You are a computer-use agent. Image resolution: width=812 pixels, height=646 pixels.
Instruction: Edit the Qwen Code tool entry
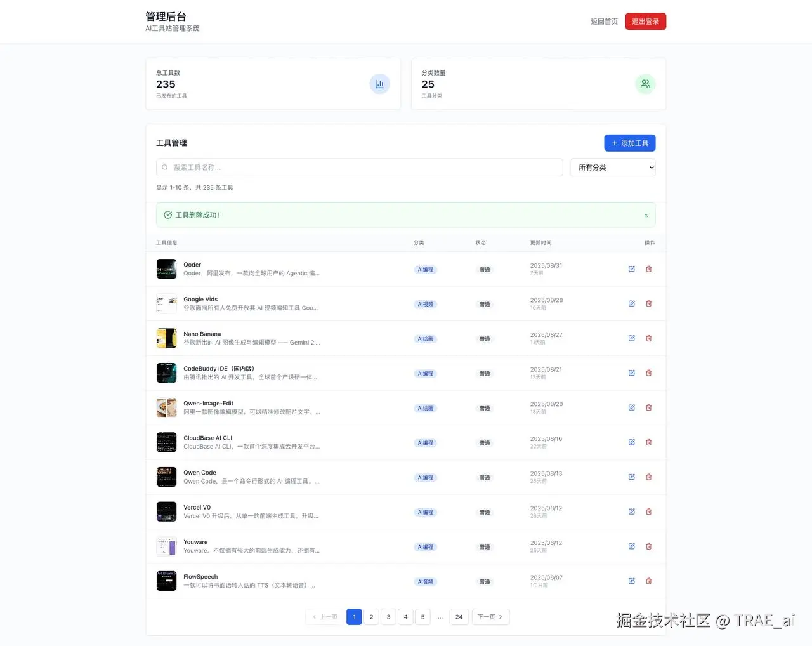pos(632,477)
